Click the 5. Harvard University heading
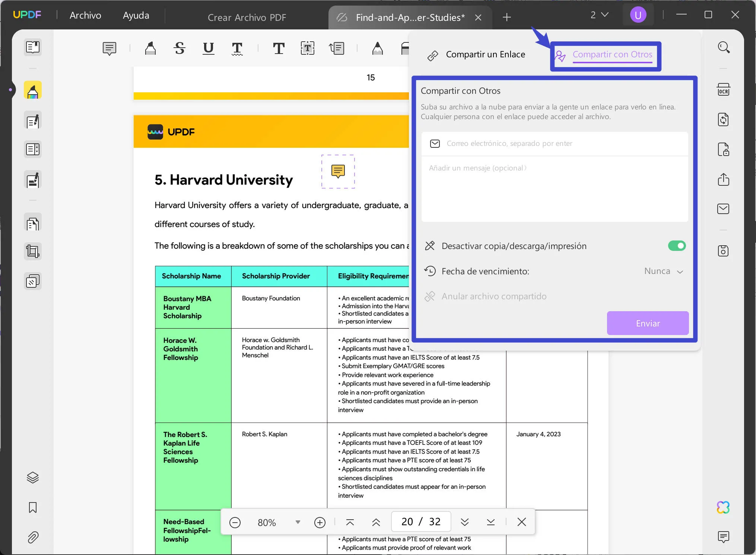The height and width of the screenshot is (555, 756). (x=223, y=180)
